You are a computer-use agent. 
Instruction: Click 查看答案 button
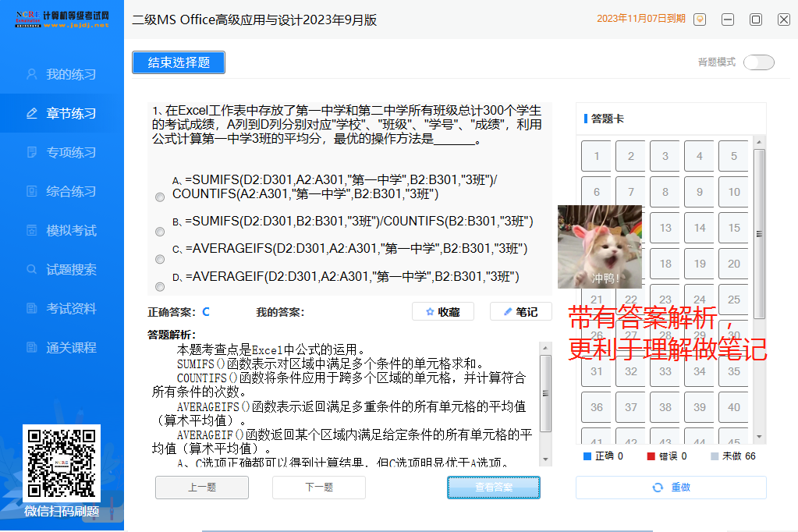click(494, 488)
